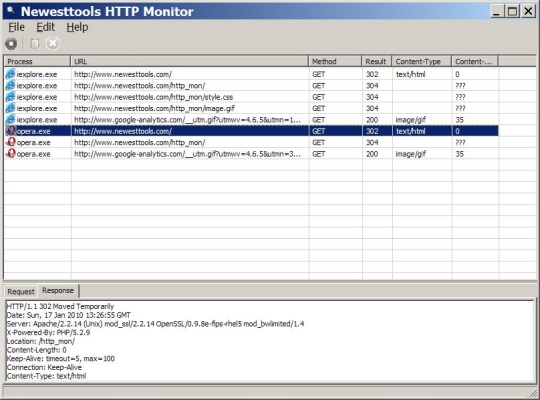Click 35 content length in opera google-analytics row
Screen dimensions: 540x400
tap(459, 154)
